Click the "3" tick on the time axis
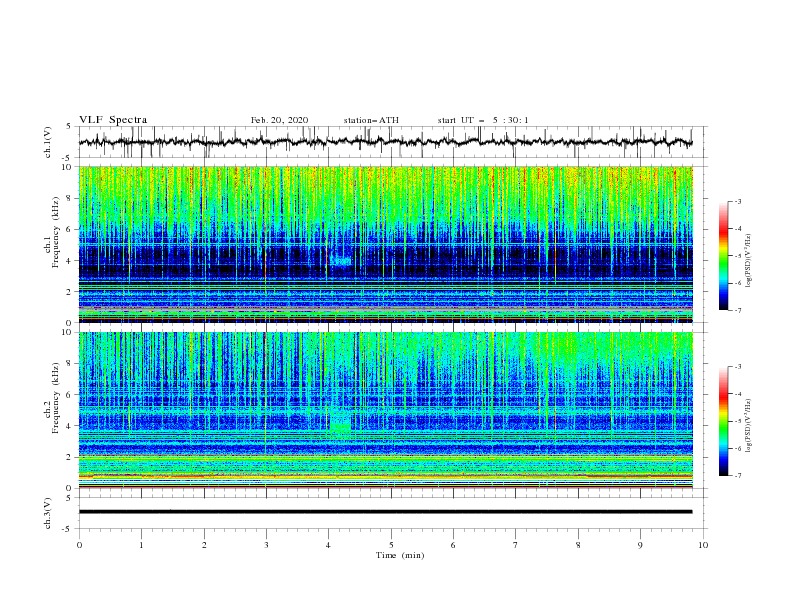Viewport: 792px width, 612px height. [x=266, y=545]
